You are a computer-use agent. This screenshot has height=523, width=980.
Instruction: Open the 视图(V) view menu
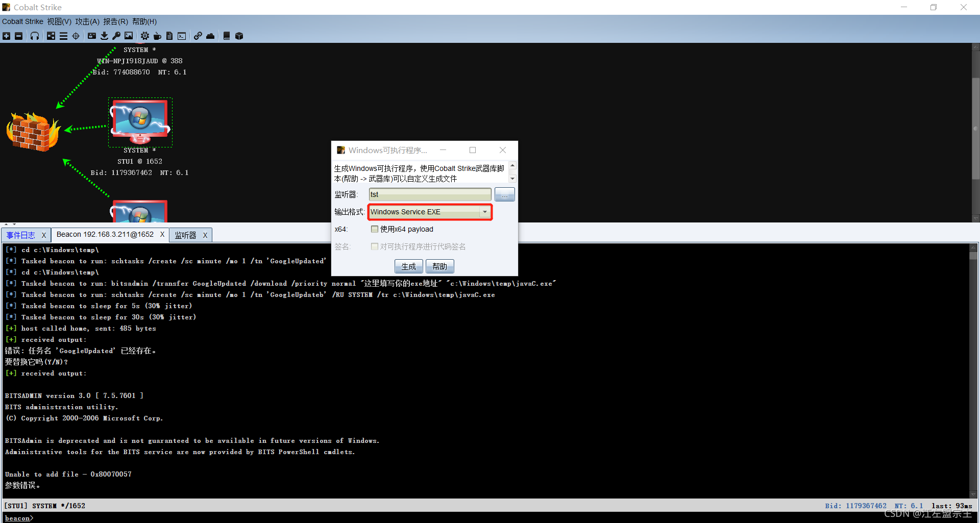59,21
